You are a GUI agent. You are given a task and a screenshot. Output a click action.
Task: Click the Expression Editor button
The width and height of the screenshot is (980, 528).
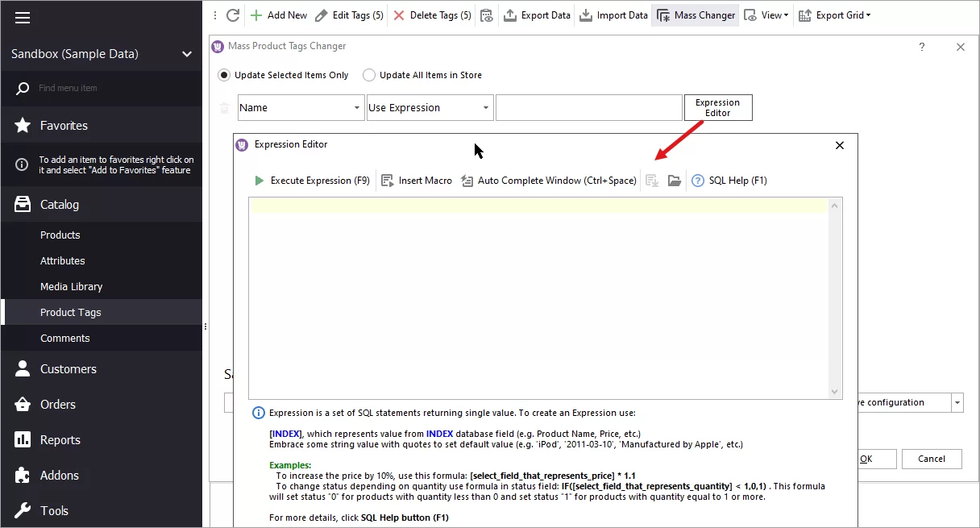717,106
